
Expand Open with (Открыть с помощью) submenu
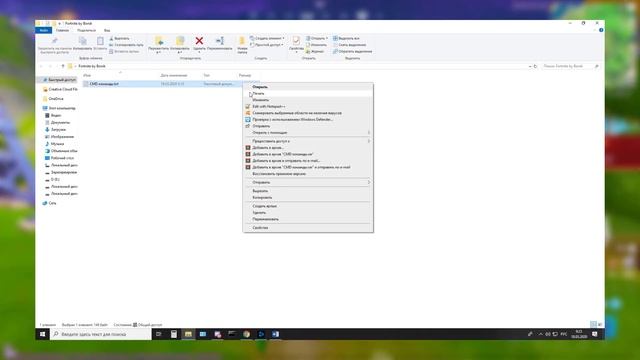[x=308, y=133]
